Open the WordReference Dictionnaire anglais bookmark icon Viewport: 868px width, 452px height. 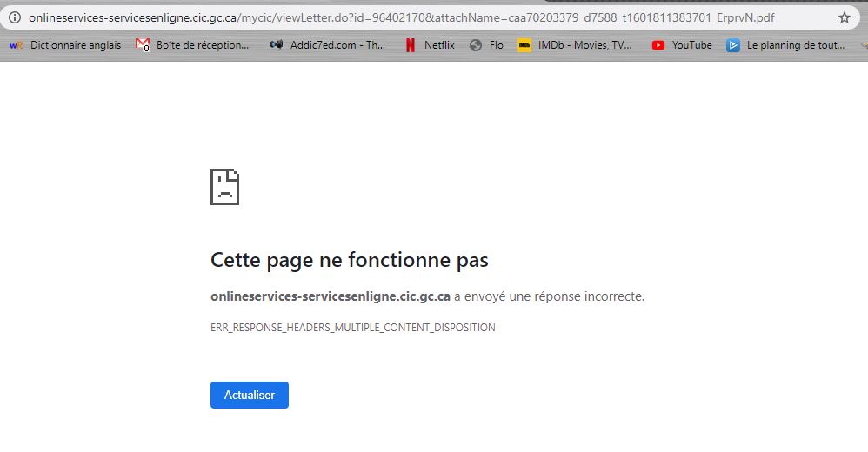point(17,45)
